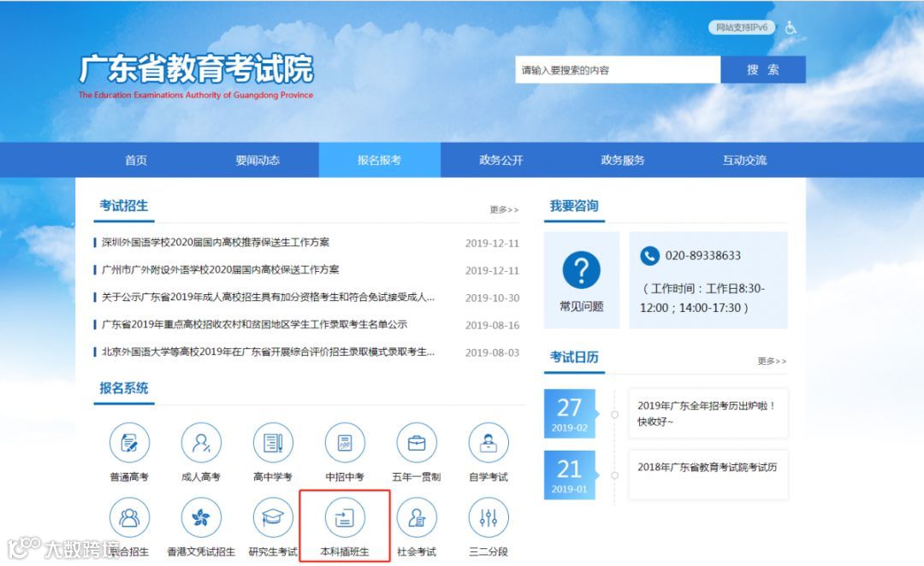Select the 报名报考 nav tab
Viewport: 924px width, 566px height.
pyautogui.click(x=380, y=160)
